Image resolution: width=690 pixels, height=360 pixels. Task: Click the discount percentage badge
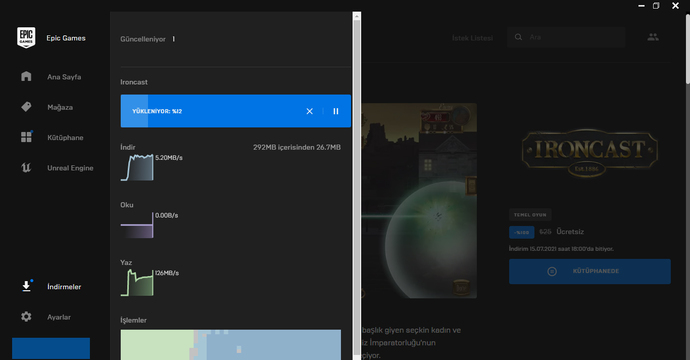click(521, 232)
